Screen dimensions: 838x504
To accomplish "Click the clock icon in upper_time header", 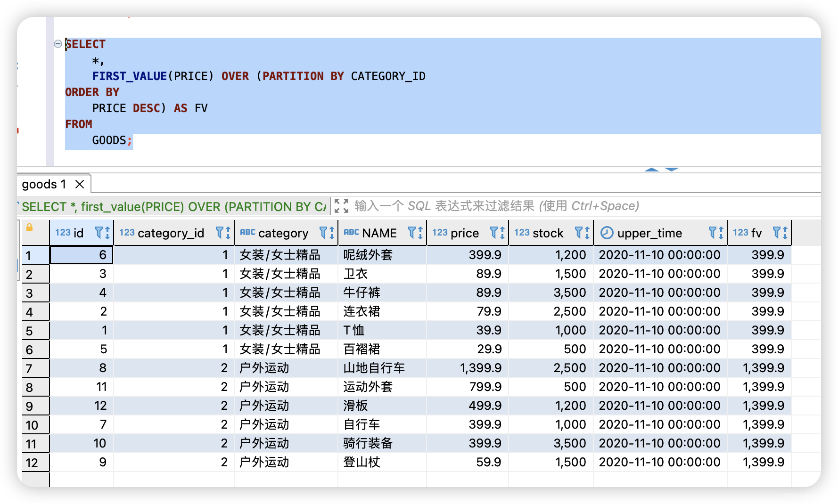I will [x=607, y=233].
